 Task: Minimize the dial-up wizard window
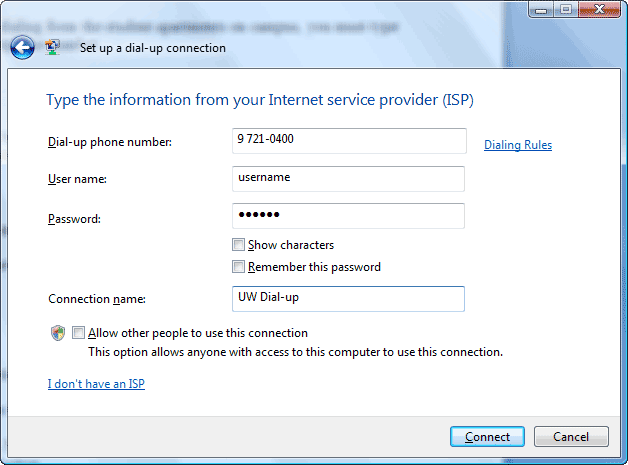541,9
